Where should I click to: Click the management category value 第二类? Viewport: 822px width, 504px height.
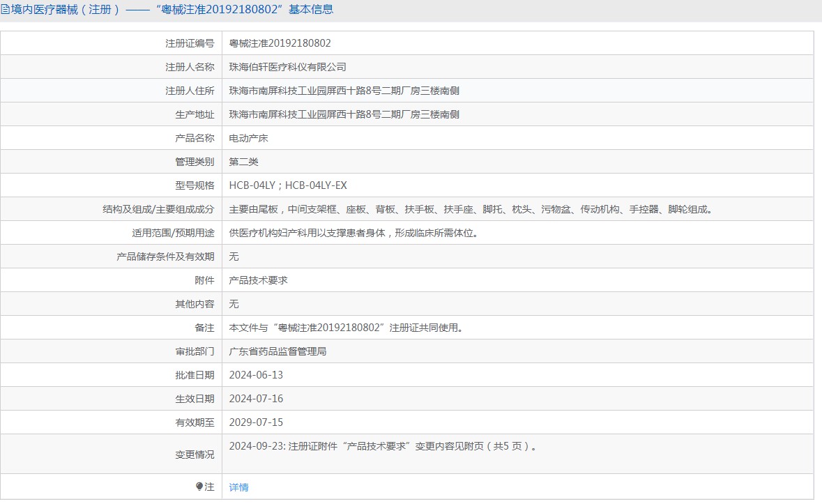pos(243,162)
